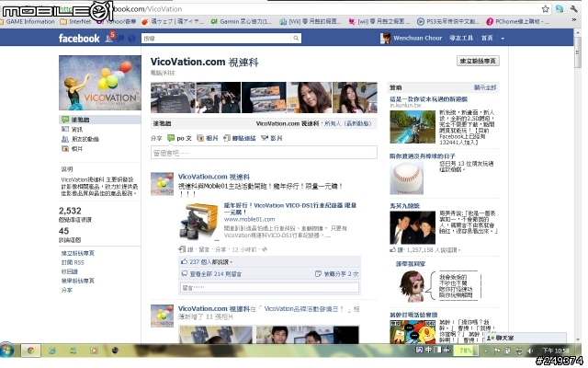Click the 2,532 likes count
The height and width of the screenshot is (368, 588).
[x=70, y=211]
